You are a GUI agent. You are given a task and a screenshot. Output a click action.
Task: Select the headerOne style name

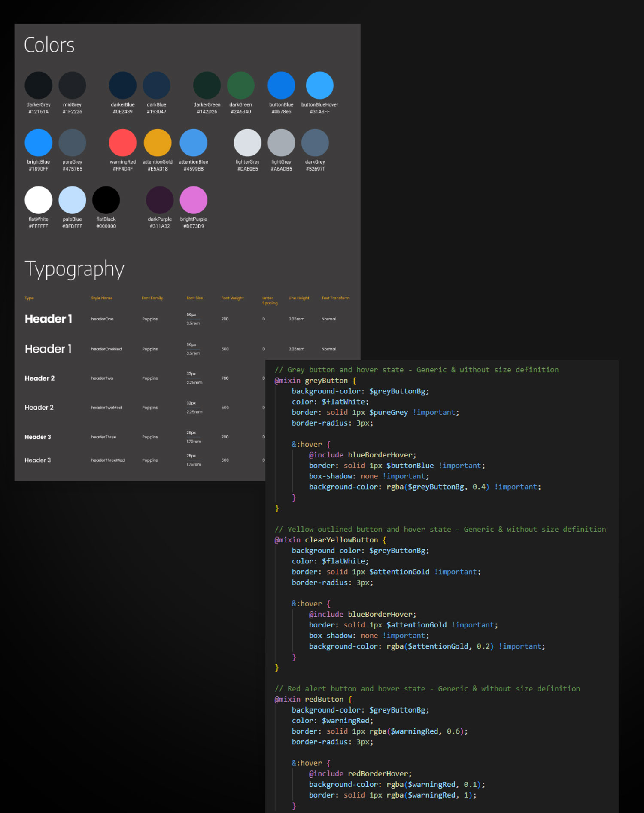[x=102, y=319]
